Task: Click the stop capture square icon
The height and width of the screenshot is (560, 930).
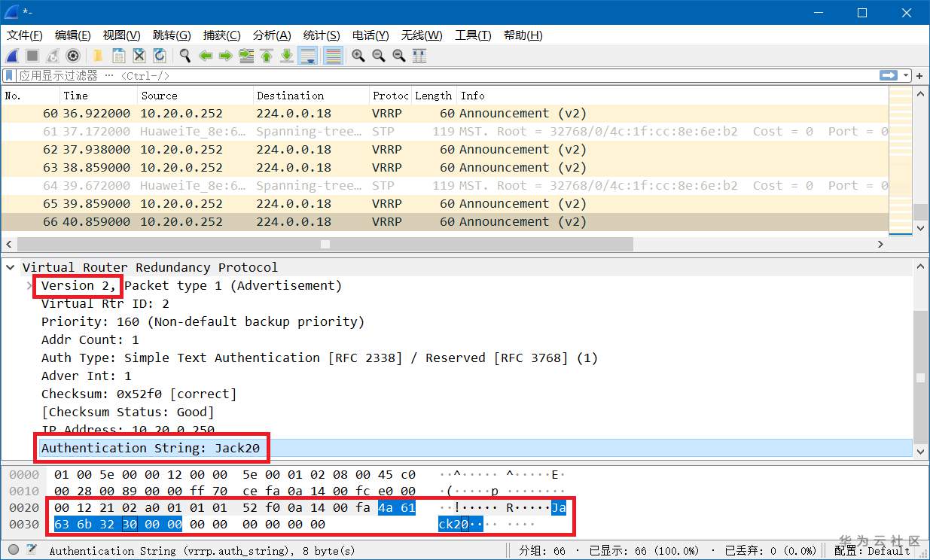Action: point(32,56)
